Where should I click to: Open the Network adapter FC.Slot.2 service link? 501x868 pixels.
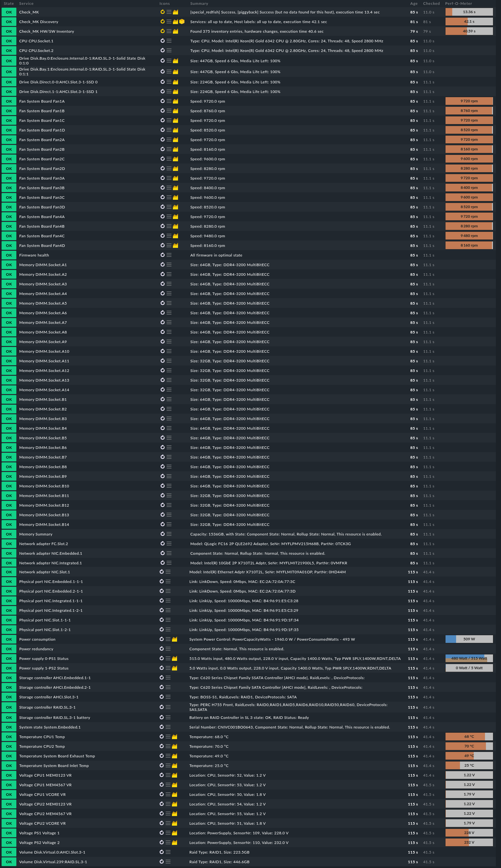pos(43,544)
